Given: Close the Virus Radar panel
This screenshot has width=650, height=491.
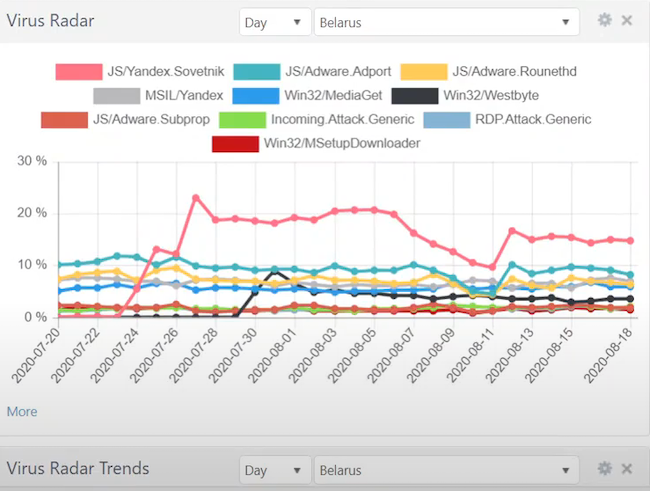Looking at the screenshot, I should [627, 21].
